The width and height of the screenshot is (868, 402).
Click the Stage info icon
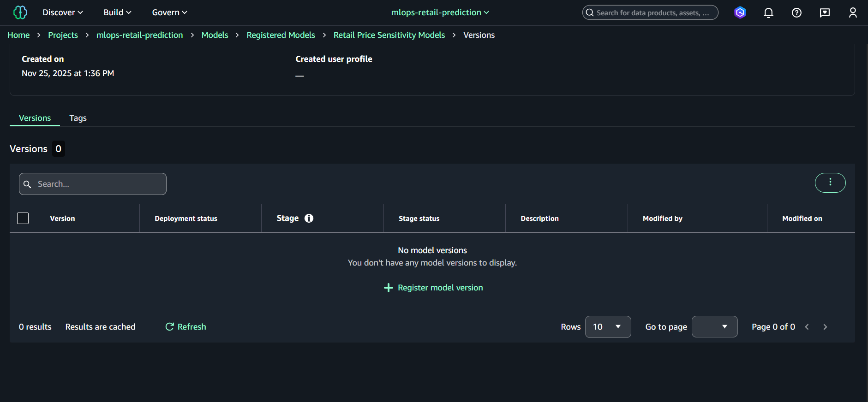[309, 218]
